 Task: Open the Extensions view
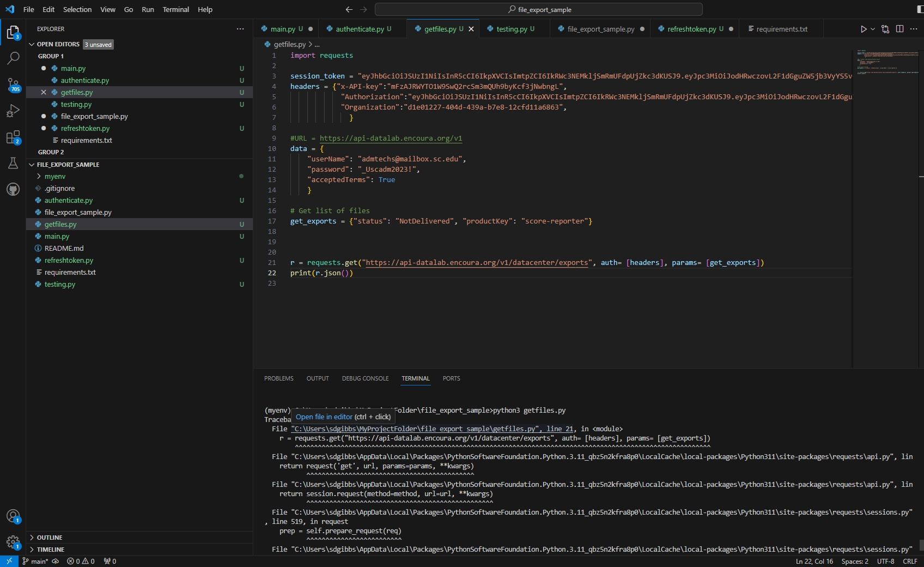(13, 137)
